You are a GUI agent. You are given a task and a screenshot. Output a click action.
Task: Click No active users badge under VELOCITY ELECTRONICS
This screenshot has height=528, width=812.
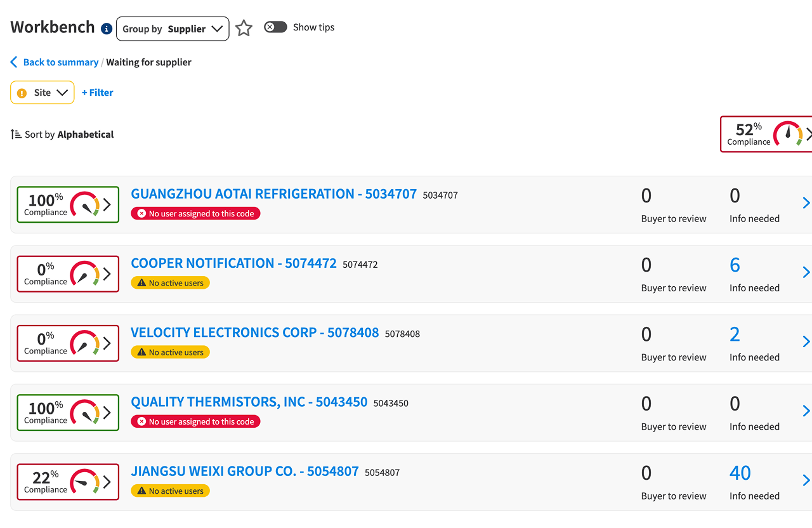170,352
